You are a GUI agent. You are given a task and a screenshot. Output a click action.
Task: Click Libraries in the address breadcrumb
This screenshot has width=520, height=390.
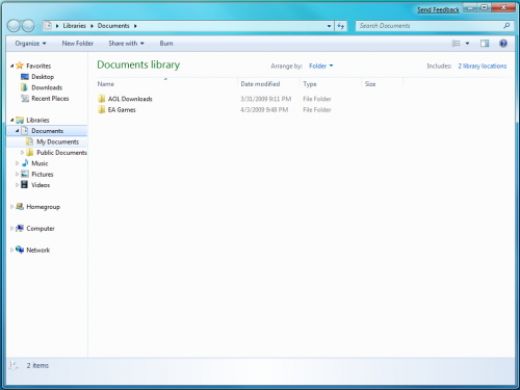pos(74,26)
